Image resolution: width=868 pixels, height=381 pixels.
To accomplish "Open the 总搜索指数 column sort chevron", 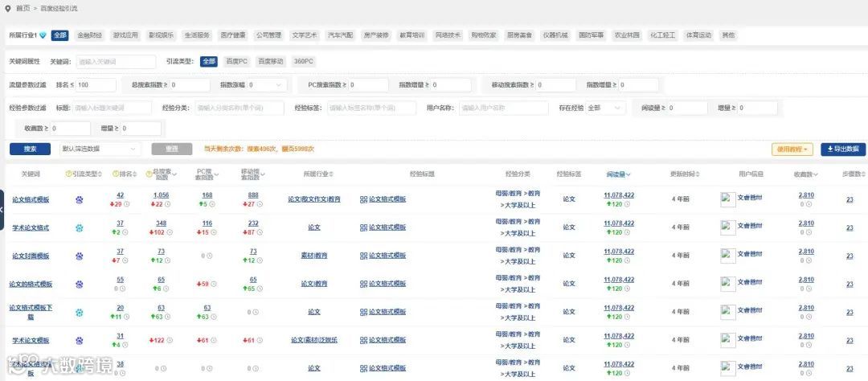I will click(174, 174).
